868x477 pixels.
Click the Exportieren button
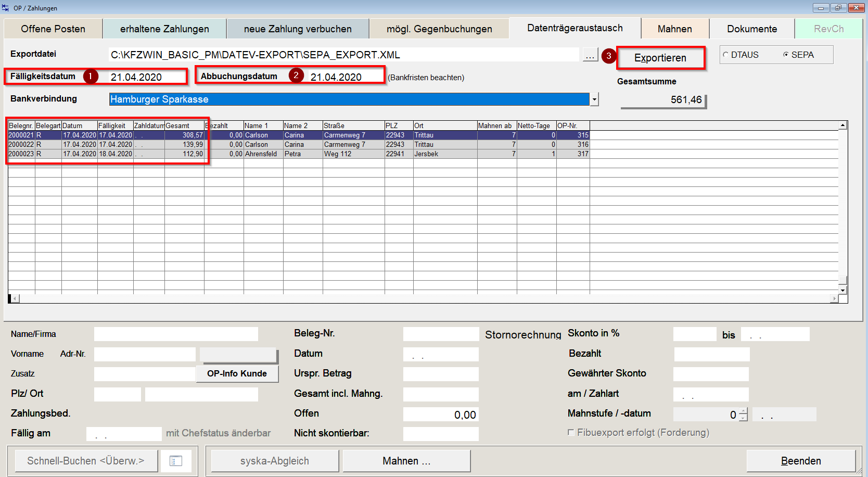[x=660, y=58]
